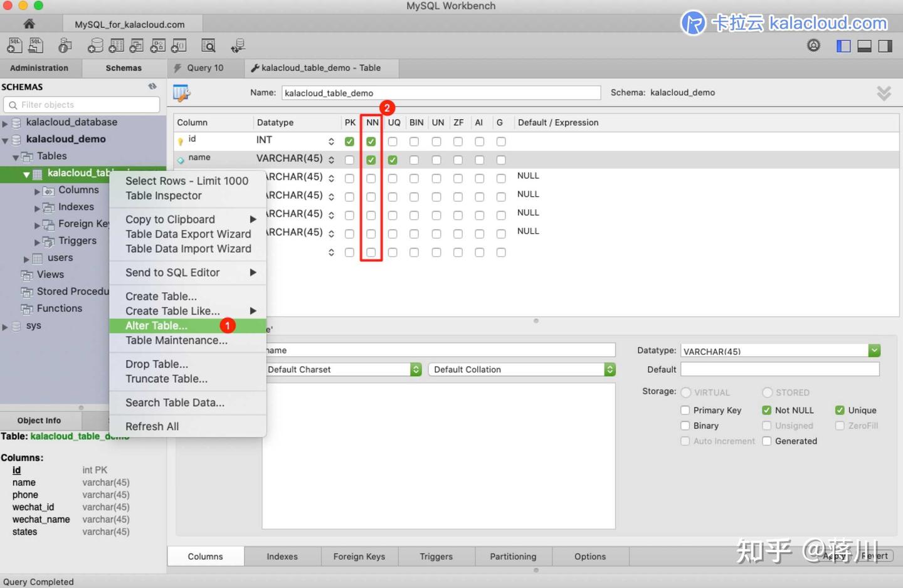This screenshot has width=903, height=588.
Task: Toggle the output area panel icon
Action: (x=864, y=45)
